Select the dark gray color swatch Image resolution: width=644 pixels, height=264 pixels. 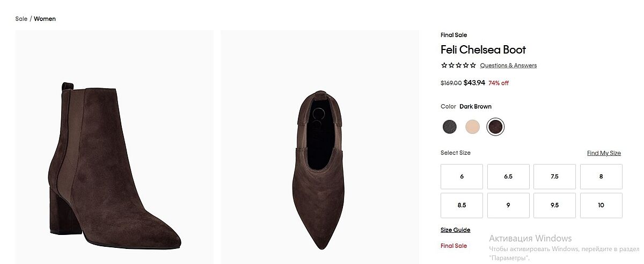click(449, 127)
